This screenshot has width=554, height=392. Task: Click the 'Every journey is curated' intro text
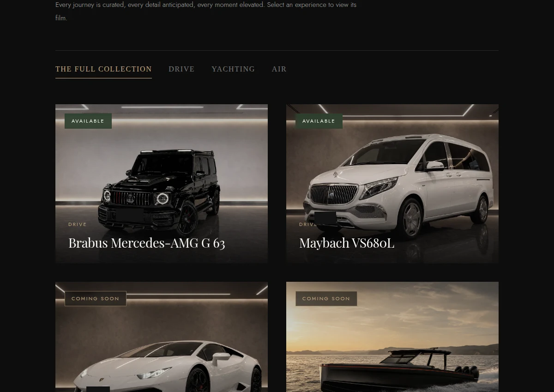pos(206,12)
